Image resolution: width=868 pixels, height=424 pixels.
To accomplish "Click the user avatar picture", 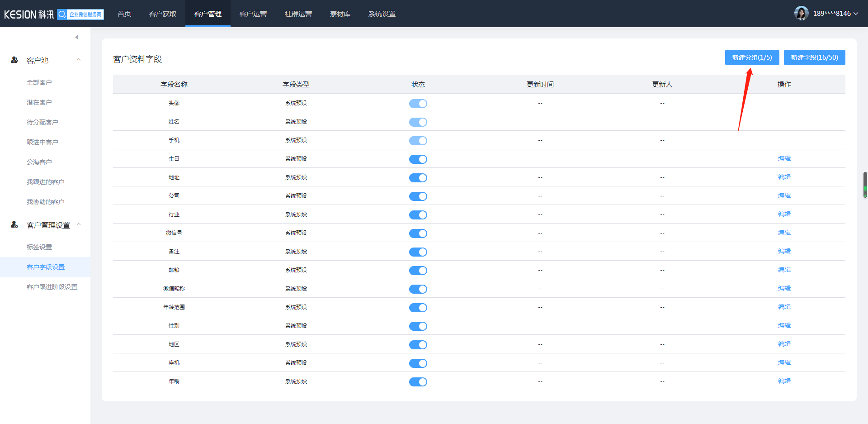I will coord(801,14).
